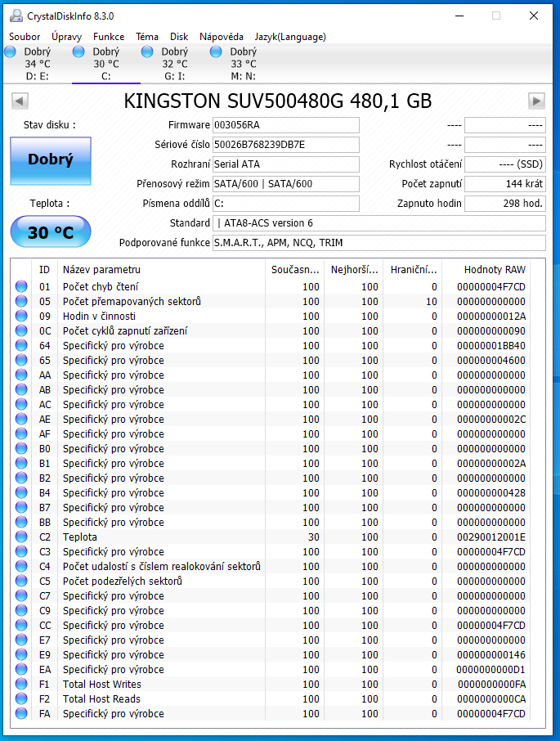
Task: Click the Dobrý health status button
Action: pos(51,160)
